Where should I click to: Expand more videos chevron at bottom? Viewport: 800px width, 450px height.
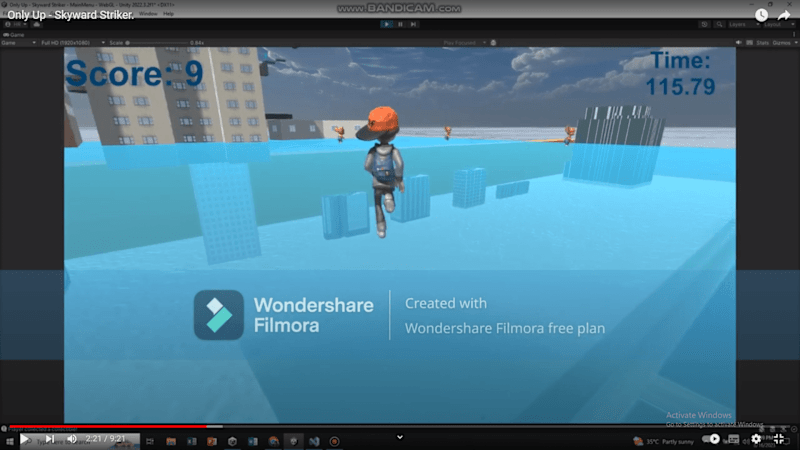pyautogui.click(x=399, y=437)
